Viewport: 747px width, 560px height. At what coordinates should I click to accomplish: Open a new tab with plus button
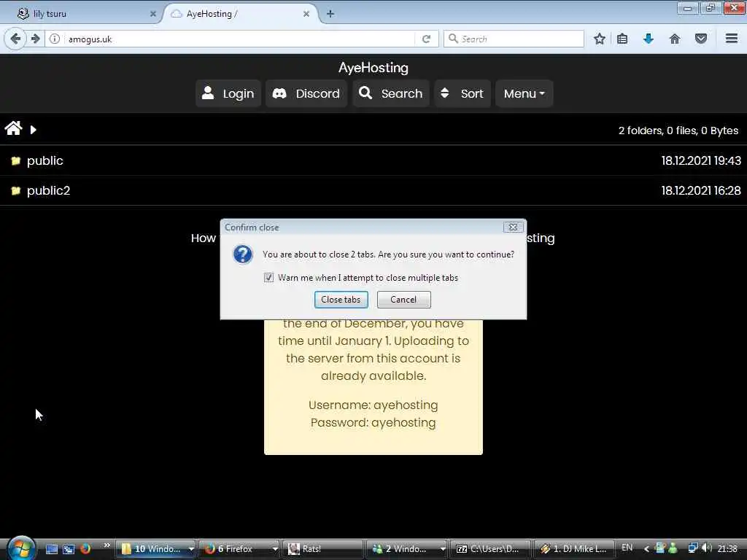pyautogui.click(x=330, y=14)
